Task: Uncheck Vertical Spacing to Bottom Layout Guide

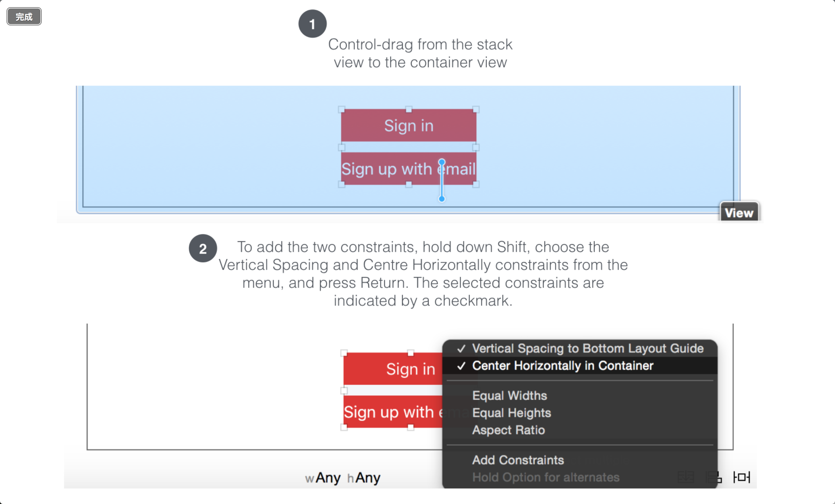Action: (x=580, y=348)
